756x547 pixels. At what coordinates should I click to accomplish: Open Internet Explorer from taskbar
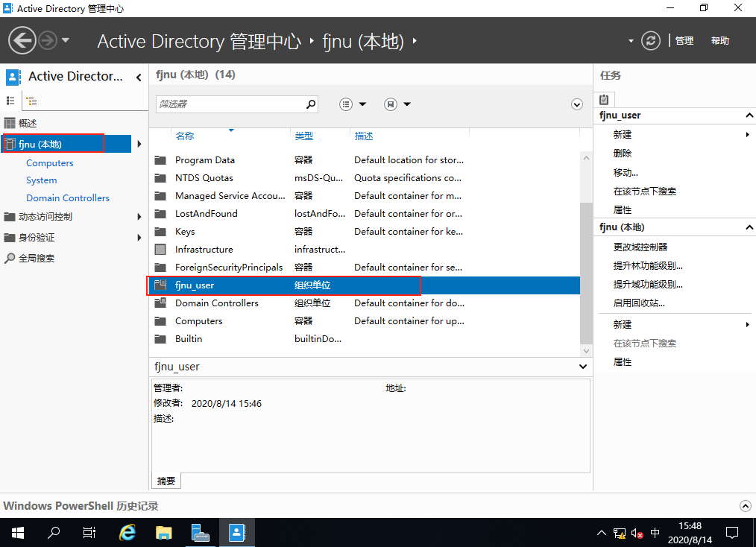pos(127,533)
